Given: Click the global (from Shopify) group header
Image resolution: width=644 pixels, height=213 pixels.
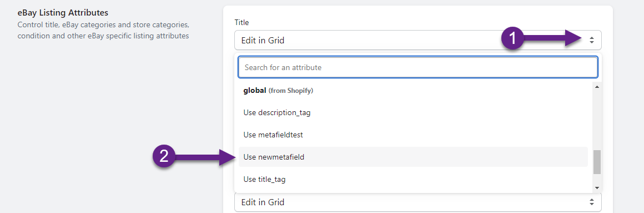Looking at the screenshot, I should click(279, 90).
